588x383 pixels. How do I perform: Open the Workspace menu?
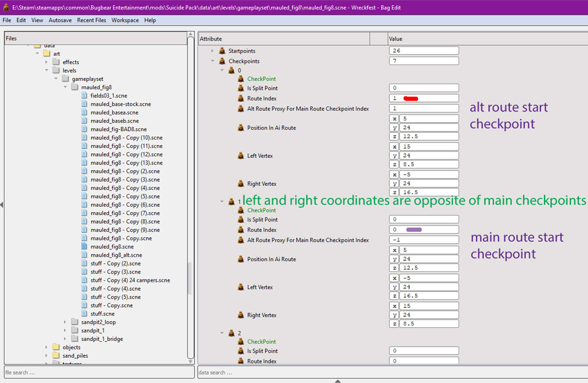coord(125,20)
